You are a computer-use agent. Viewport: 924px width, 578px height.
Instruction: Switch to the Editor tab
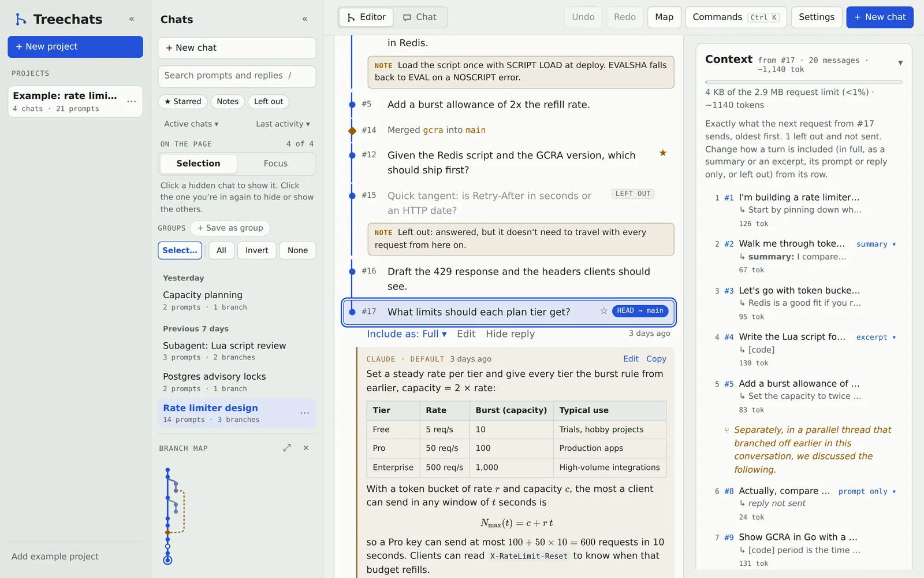(x=366, y=17)
